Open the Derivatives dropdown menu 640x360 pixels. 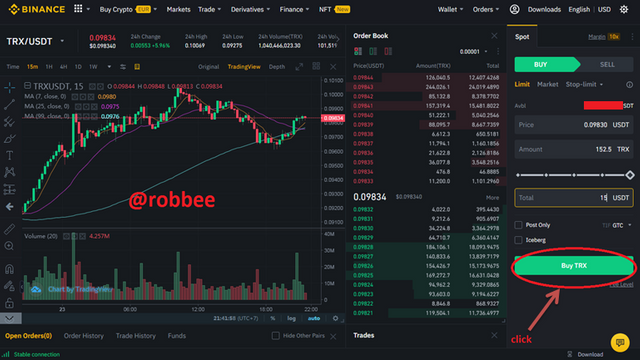click(250, 9)
